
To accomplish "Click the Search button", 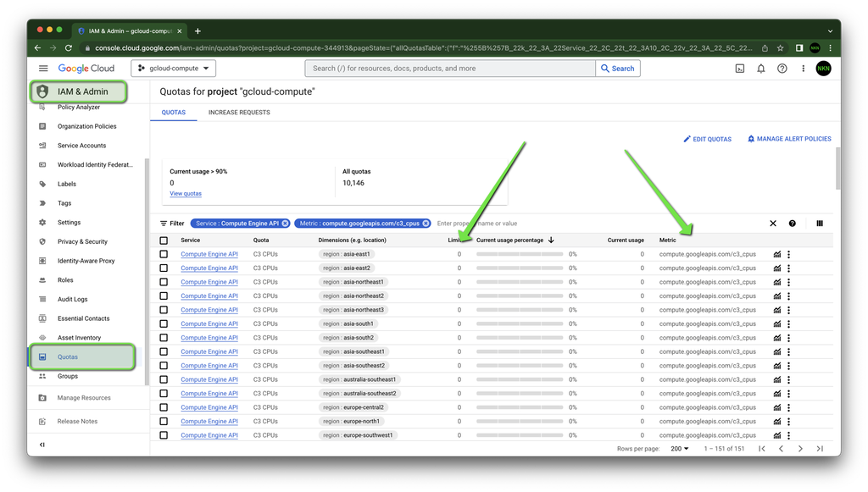I will 618,69.
